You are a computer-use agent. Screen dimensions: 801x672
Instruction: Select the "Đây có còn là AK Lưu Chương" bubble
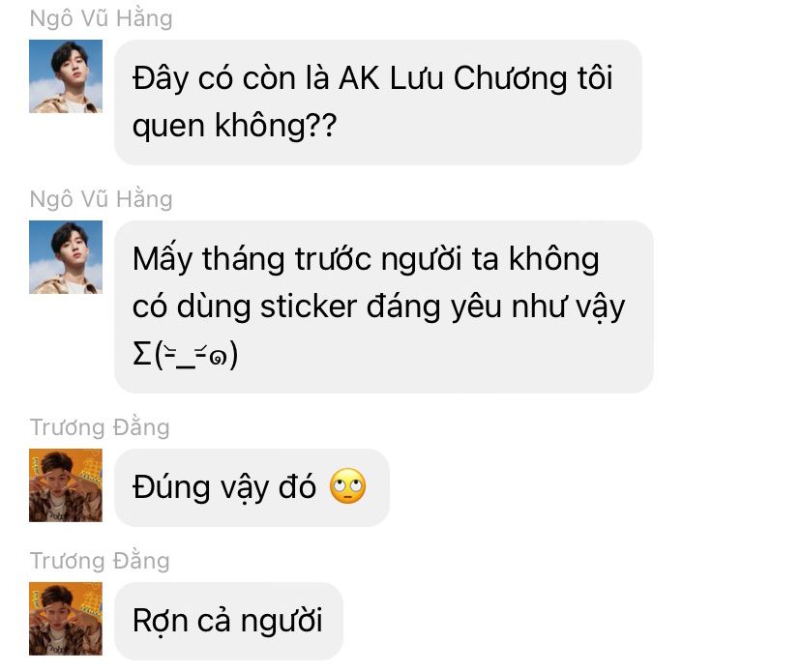[378, 102]
